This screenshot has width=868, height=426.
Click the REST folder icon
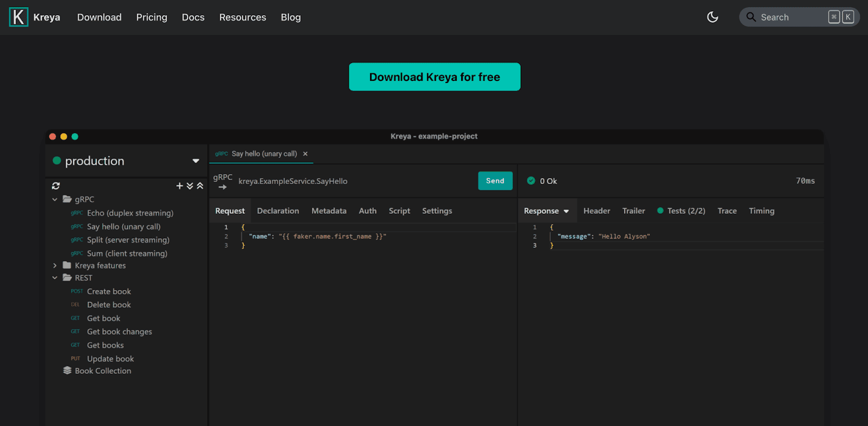67,278
